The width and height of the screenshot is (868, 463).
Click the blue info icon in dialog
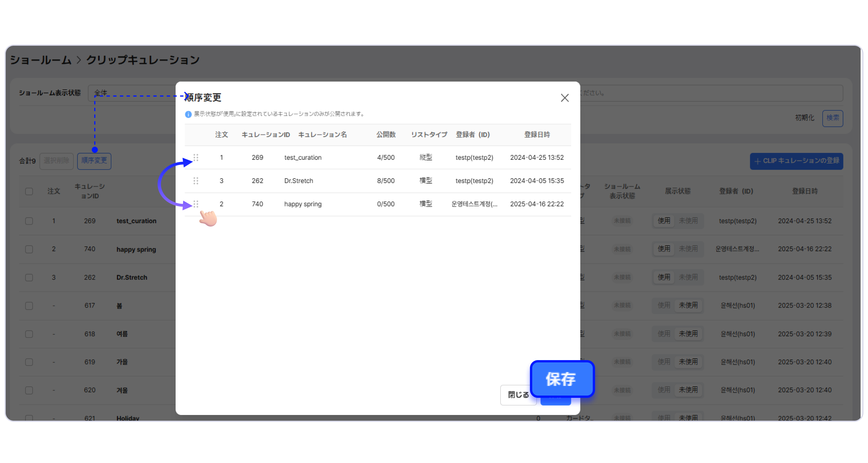coord(188,114)
